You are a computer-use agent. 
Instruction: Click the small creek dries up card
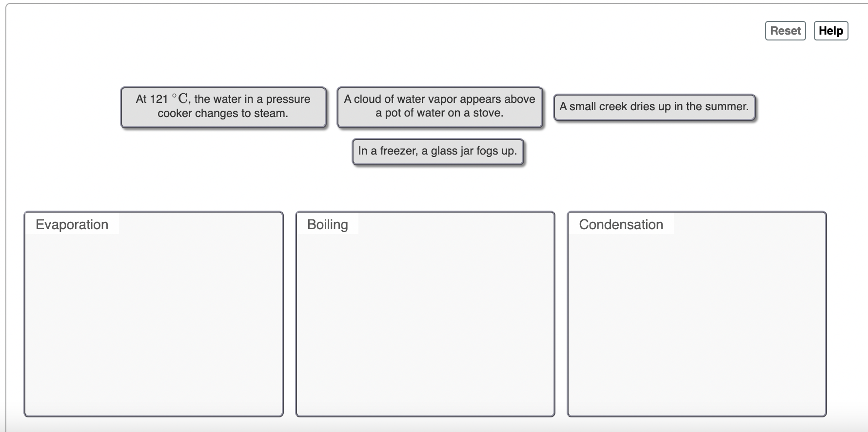654,106
